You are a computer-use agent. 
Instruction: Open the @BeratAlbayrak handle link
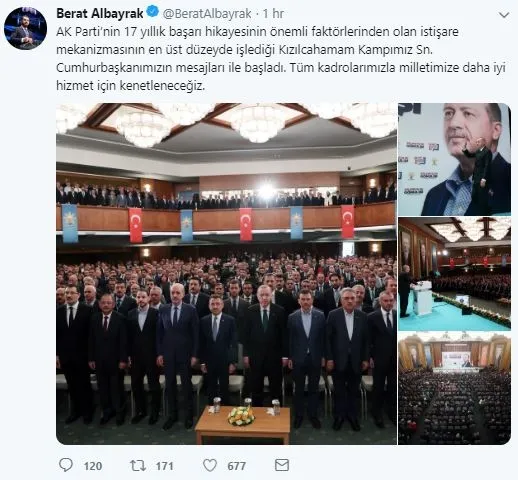(207, 13)
